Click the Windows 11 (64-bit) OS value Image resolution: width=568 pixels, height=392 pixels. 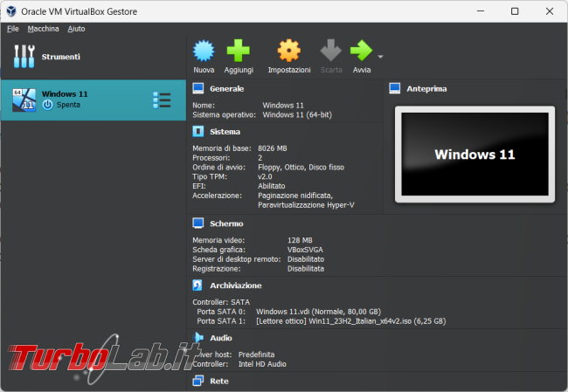(x=297, y=114)
